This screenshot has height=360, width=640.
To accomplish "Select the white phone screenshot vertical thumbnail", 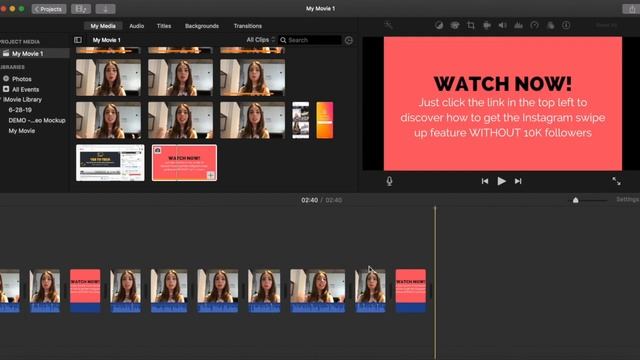I will (300, 120).
